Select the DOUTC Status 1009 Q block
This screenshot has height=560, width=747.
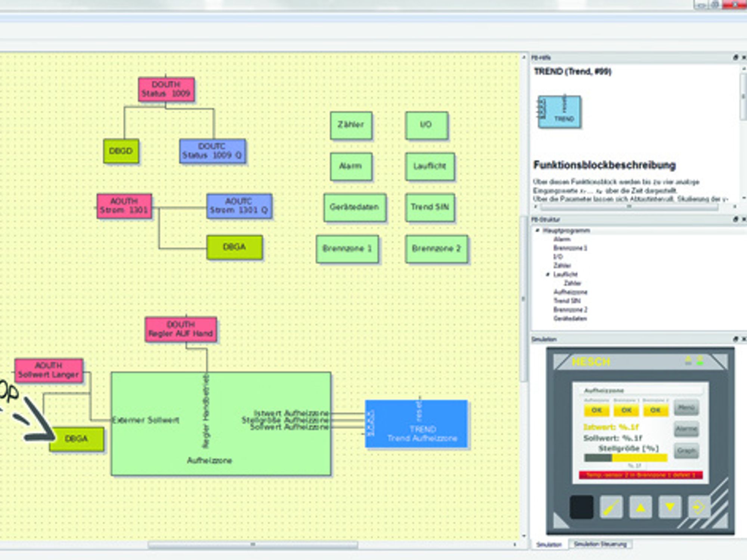[213, 151]
